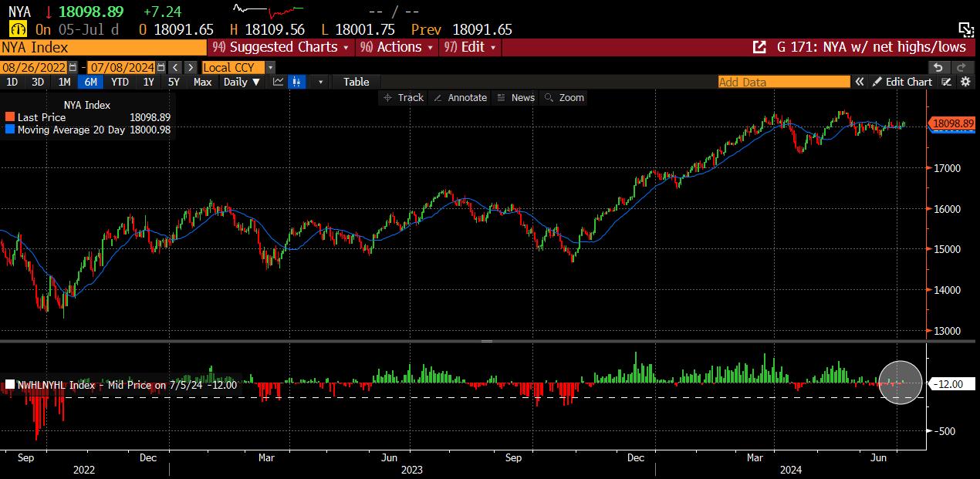Open the chart type options arrow
Screen dimensions: 980x479
pos(320,82)
